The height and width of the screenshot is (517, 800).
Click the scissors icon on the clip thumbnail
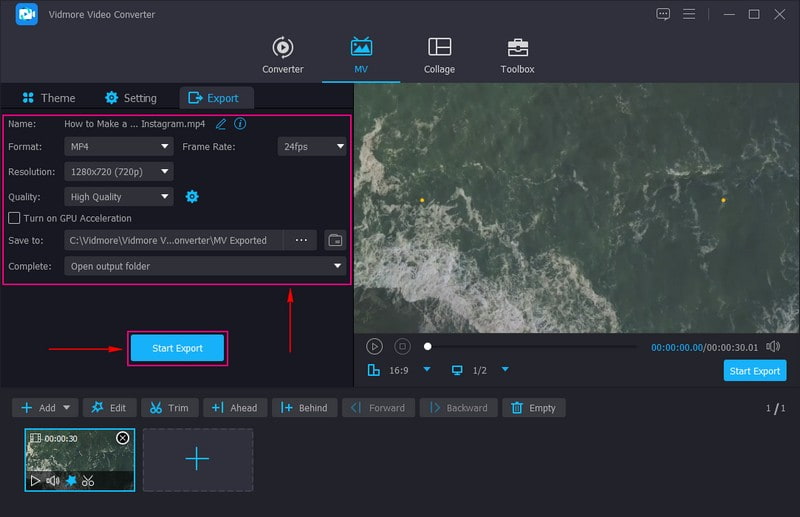tap(88, 481)
